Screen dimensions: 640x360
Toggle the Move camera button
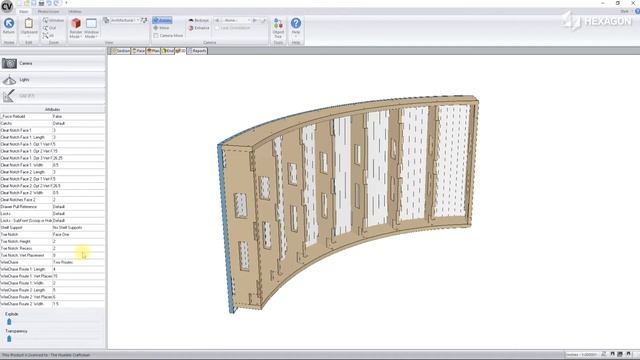coord(161,28)
